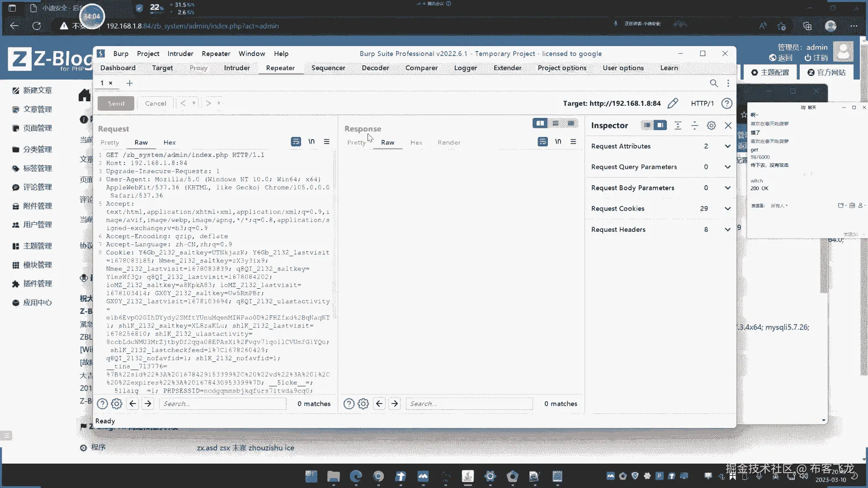The width and height of the screenshot is (868, 488).
Task: Click the edit target pencil icon
Action: click(673, 103)
